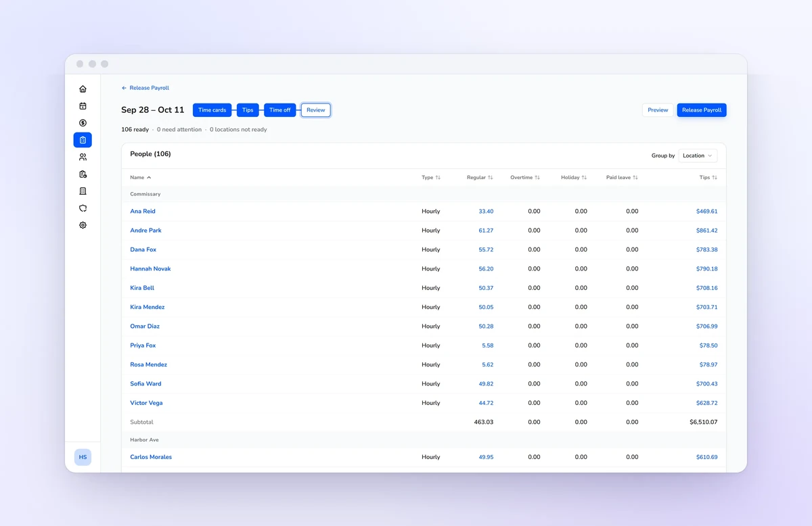Click Andre Park's tips amount $861.42
This screenshot has width=812, height=526.
[707, 231]
